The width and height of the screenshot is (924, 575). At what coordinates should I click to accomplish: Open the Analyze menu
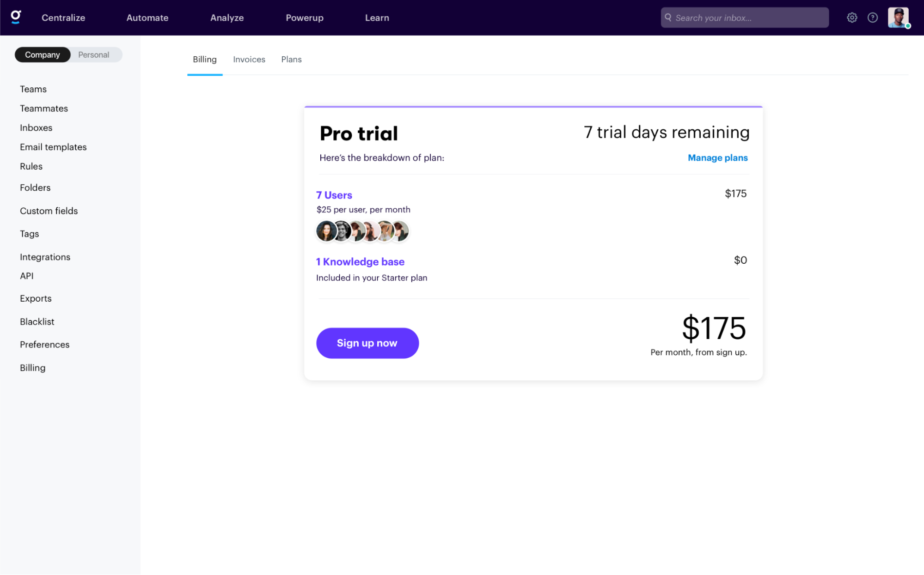(x=226, y=18)
